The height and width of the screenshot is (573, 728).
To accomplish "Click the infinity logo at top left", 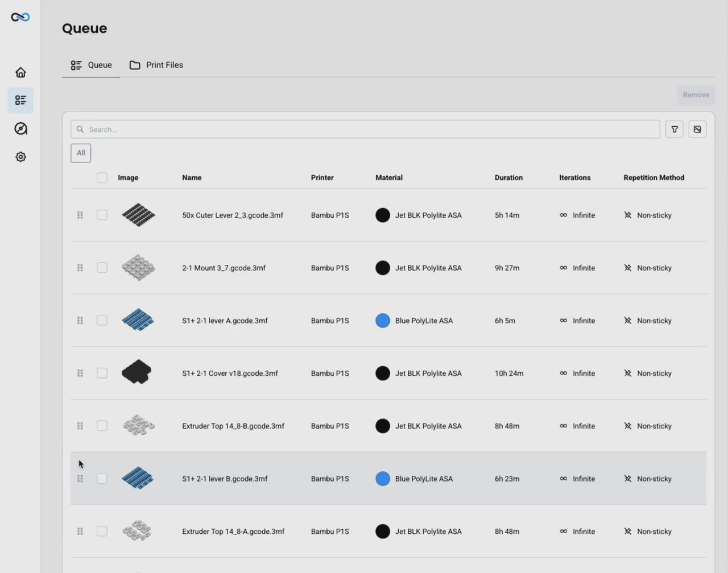I will [20, 17].
